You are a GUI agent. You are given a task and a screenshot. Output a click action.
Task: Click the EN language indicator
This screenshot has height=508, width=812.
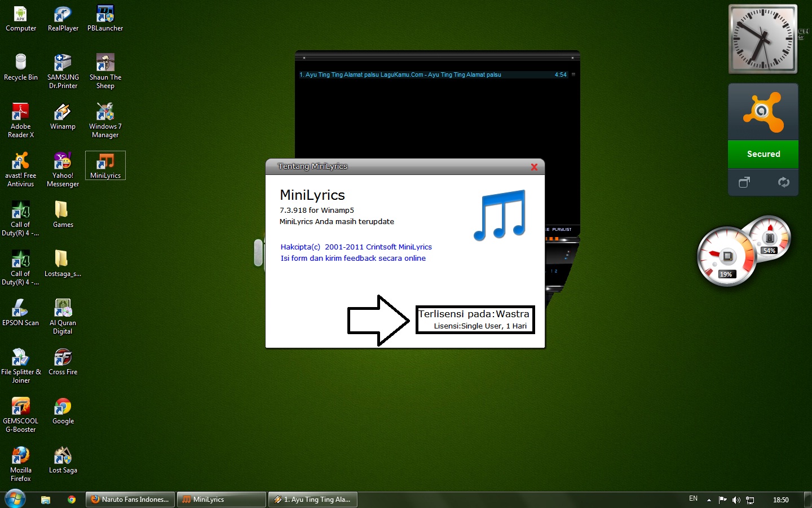tap(693, 499)
